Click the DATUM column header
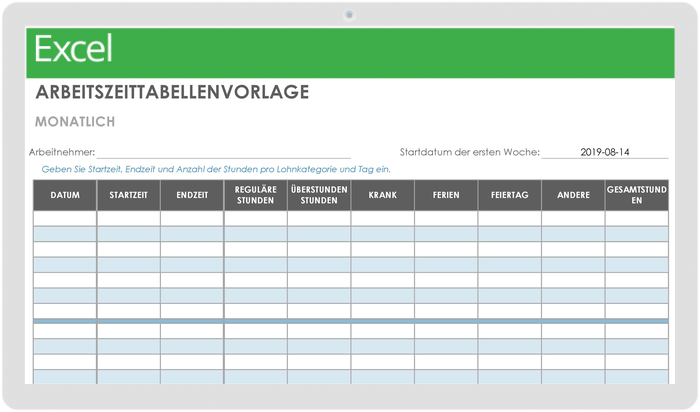Image resolution: width=700 pixels, height=412 pixels. coord(65,195)
